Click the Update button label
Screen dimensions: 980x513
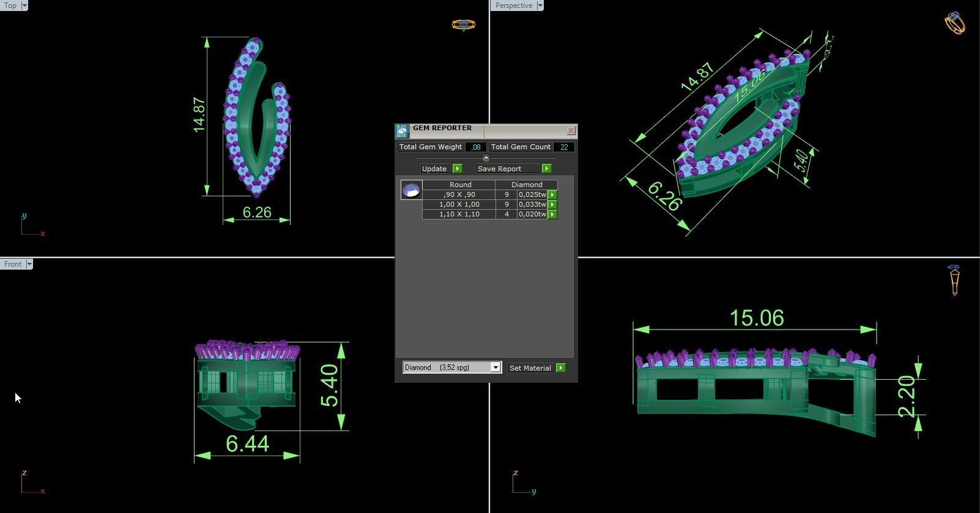[434, 169]
